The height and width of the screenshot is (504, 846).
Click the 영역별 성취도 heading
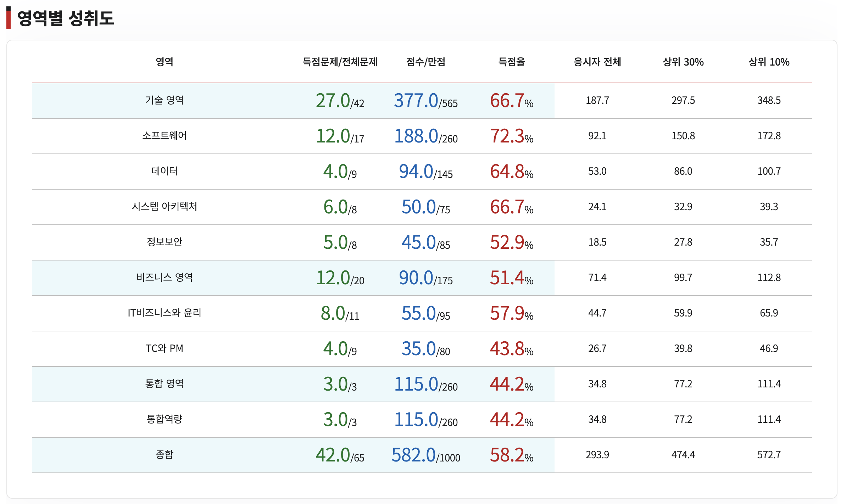tap(66, 18)
